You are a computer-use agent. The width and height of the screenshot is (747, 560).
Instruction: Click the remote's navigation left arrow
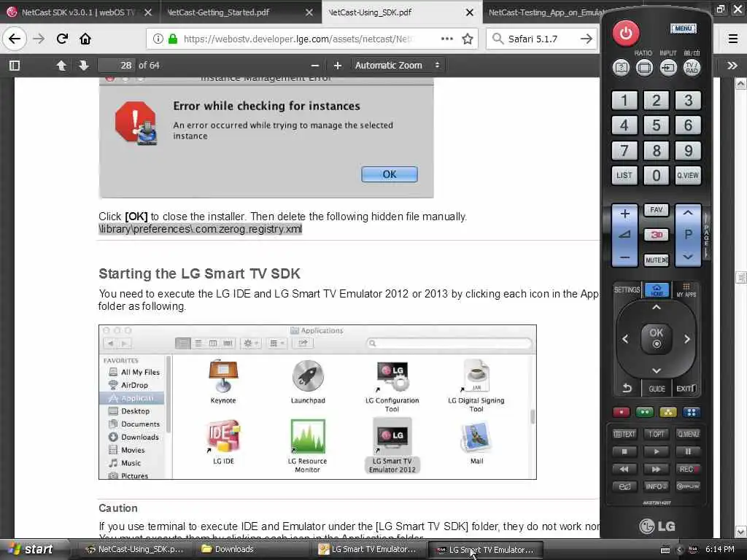625,339
